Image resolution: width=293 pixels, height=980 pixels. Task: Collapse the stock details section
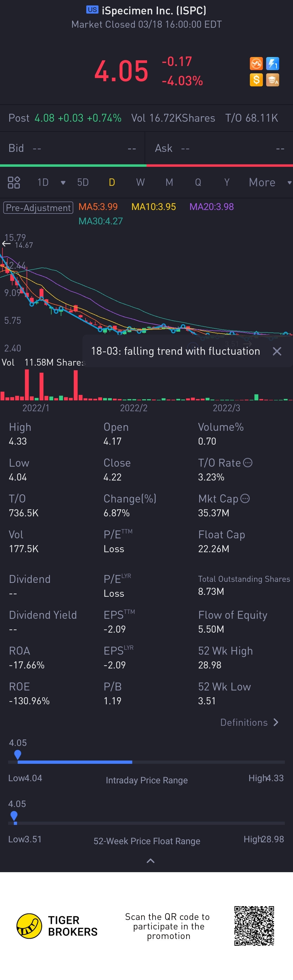pyautogui.click(x=151, y=861)
